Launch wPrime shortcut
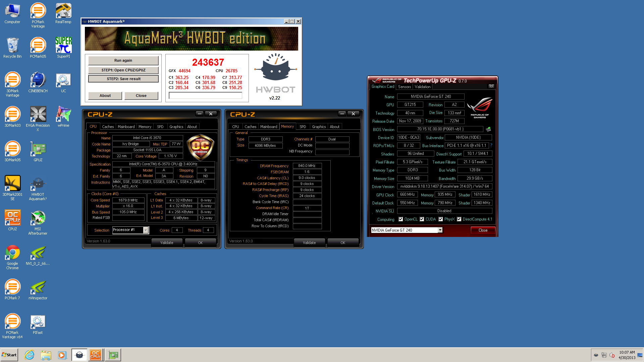Viewport: 644px width, 362px height. pyautogui.click(x=63, y=117)
